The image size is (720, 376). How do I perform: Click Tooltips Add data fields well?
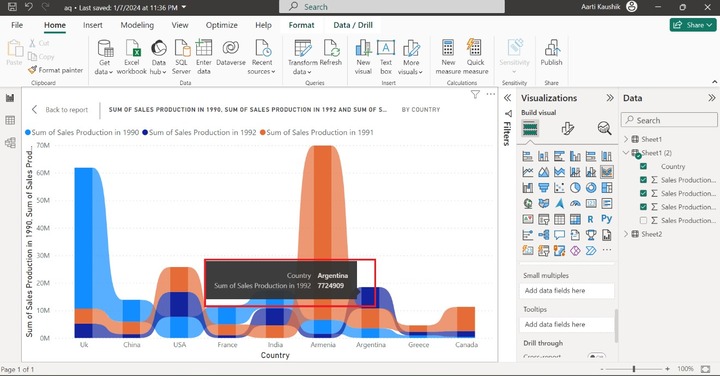pyautogui.click(x=567, y=324)
